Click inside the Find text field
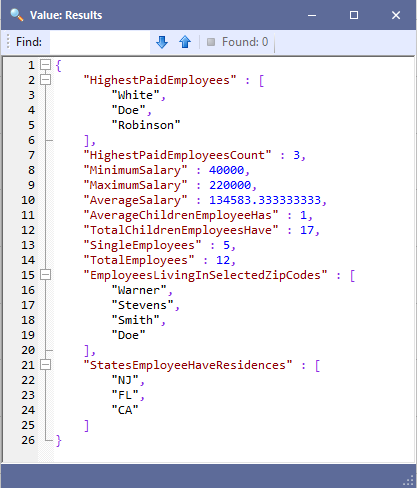Screen dimensions: 417x488 100,42
